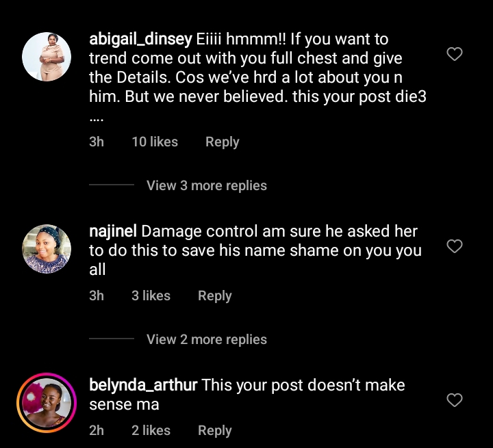Reply to abigail_dinsey's comment
This screenshot has height=448, width=493.
(x=222, y=142)
